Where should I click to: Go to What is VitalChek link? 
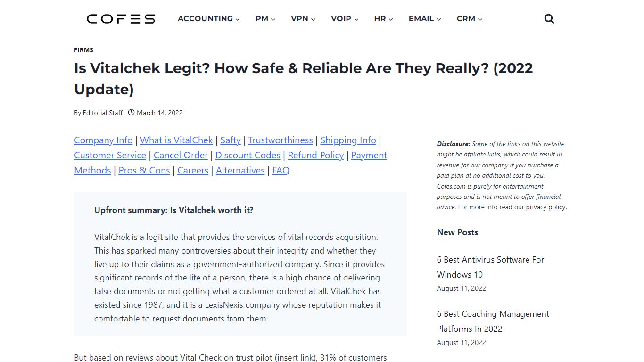(x=176, y=140)
